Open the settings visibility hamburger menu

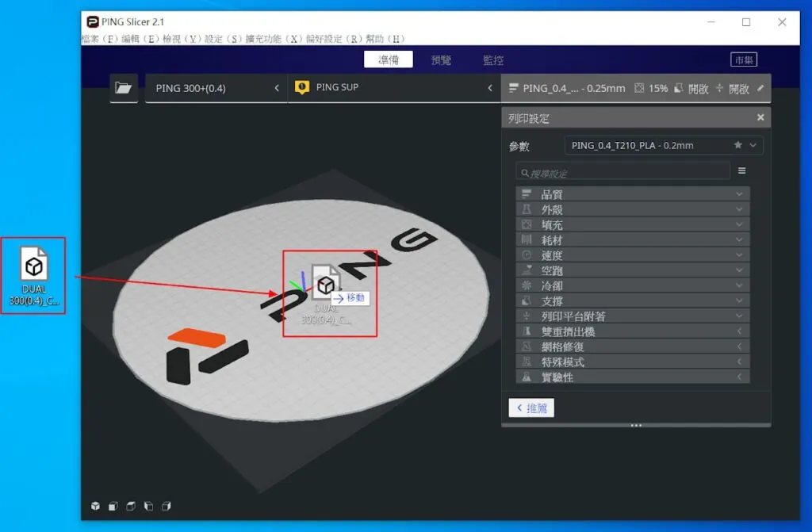tap(741, 170)
